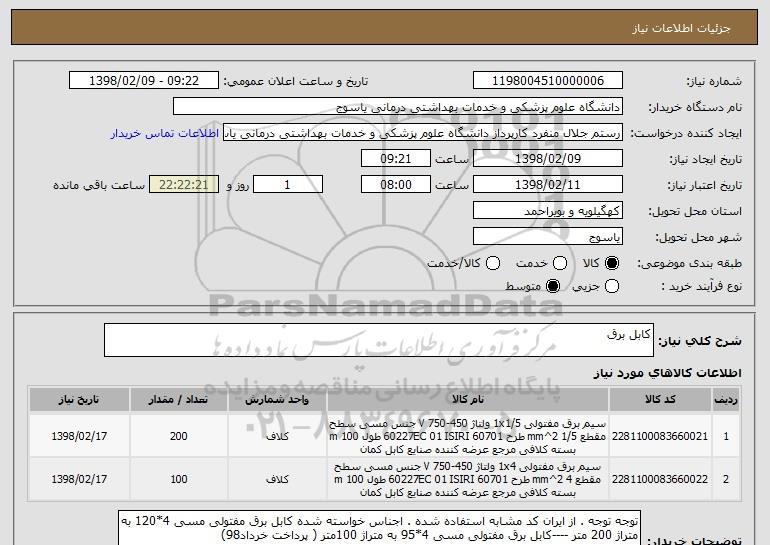Click the validity date field 1398/02/11
Viewport: 770px width, 545px height.
tap(548, 185)
